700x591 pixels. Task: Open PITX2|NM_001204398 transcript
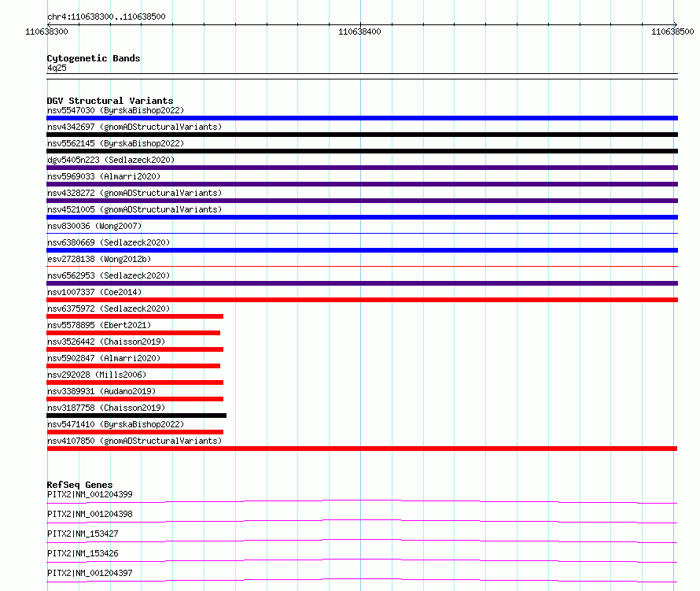pos(90,514)
